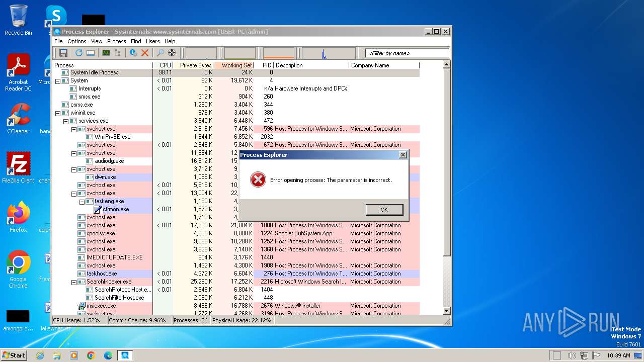
Task: Select FileZilla Client desktop icon
Action: (x=18, y=167)
